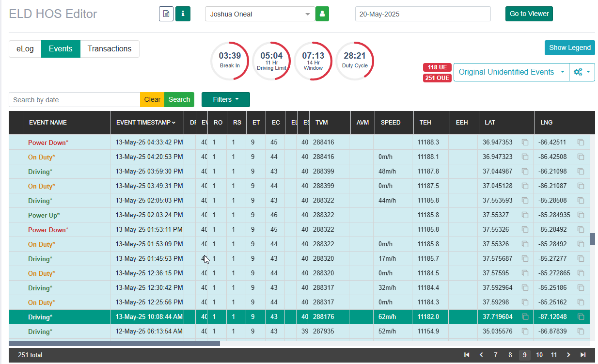This screenshot has width=598, height=364.
Task: Click the Search by date field
Action: 75,99
